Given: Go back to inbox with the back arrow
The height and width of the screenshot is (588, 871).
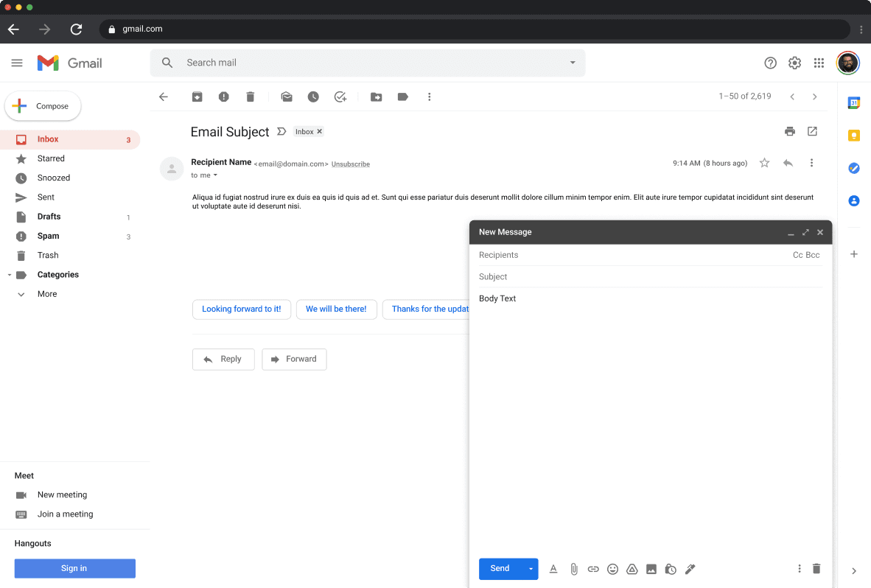Looking at the screenshot, I should (164, 97).
